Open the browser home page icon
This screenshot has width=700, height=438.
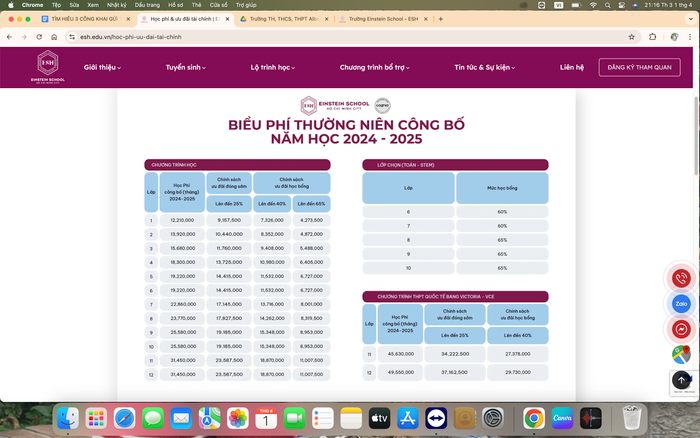click(54, 37)
